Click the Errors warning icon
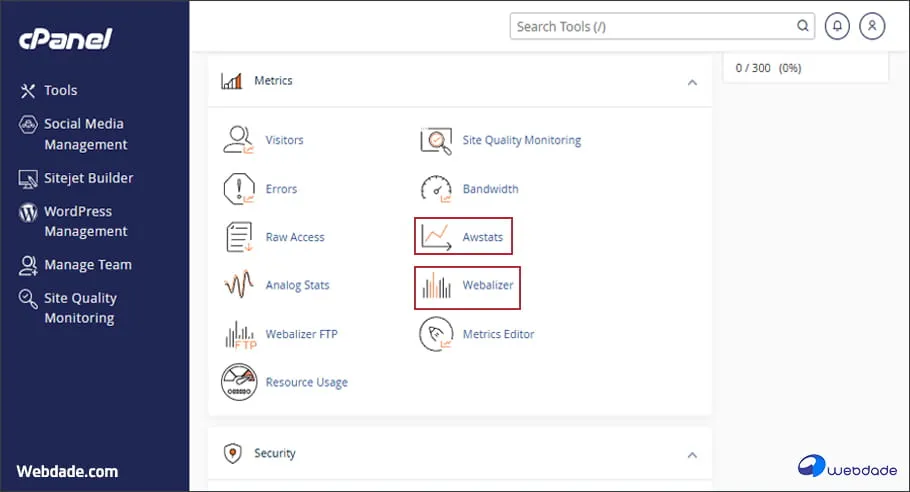This screenshot has height=492, width=910. [x=239, y=189]
